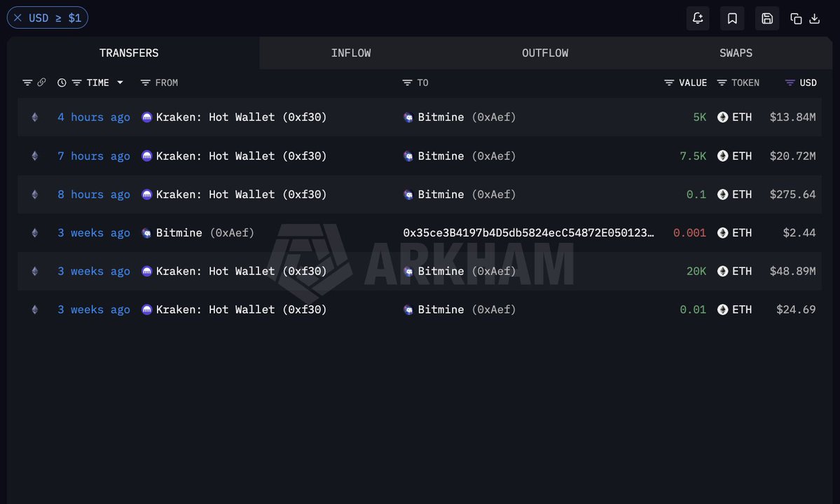Create an alert with the bell icon
The image size is (840, 504).
pyautogui.click(x=698, y=18)
